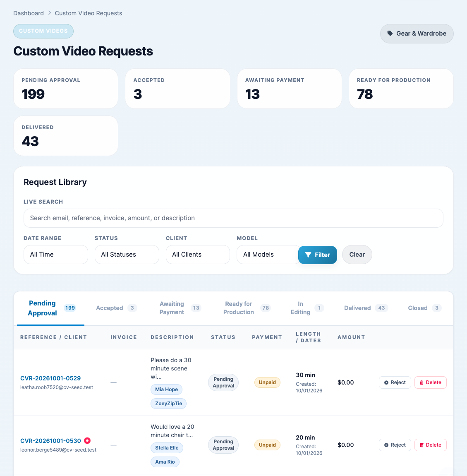
Task: Click the REFERENCE / CLIENT column header
Action: [54, 337]
